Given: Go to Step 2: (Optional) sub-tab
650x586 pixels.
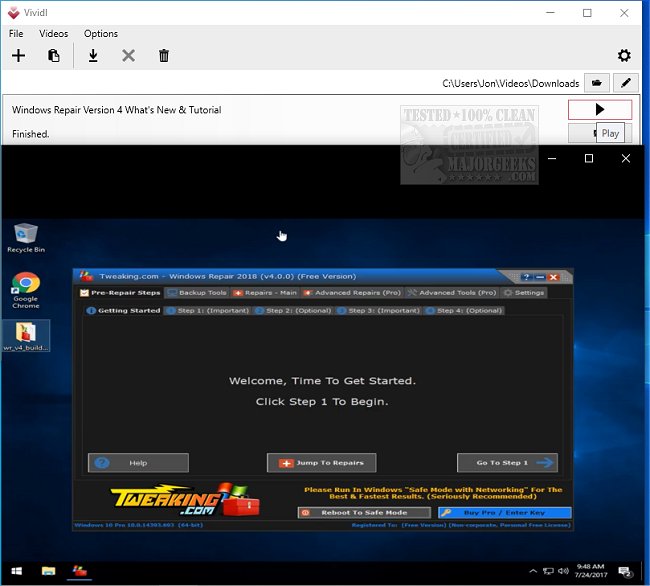Looking at the screenshot, I should [293, 310].
